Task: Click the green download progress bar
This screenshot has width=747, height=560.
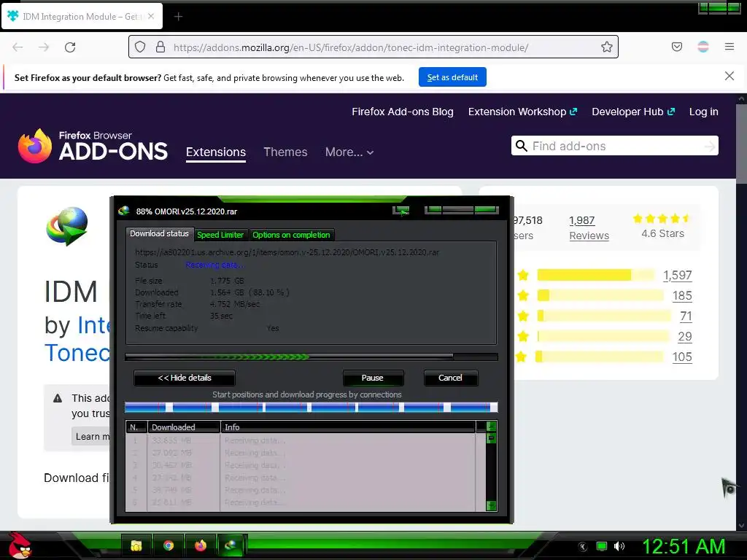Action: pyautogui.click(x=311, y=357)
